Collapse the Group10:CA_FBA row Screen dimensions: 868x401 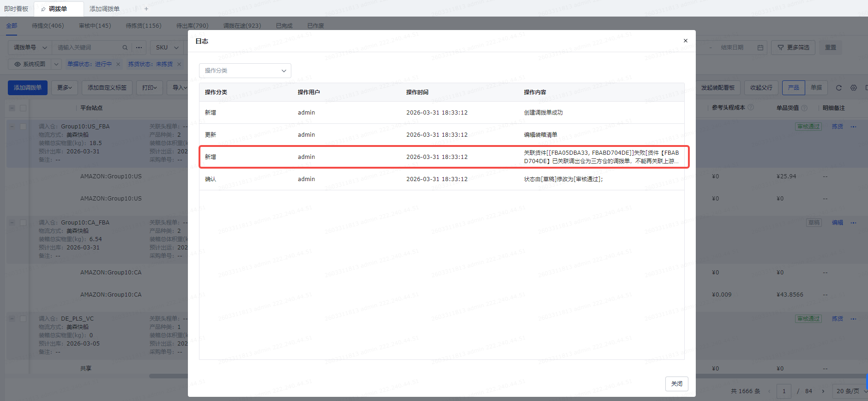tap(12, 223)
